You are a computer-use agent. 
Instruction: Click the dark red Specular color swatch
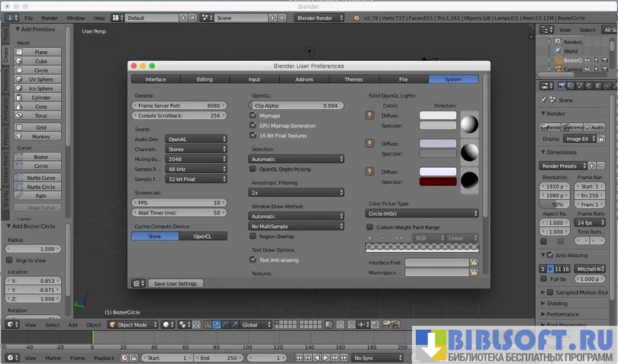[437, 182]
